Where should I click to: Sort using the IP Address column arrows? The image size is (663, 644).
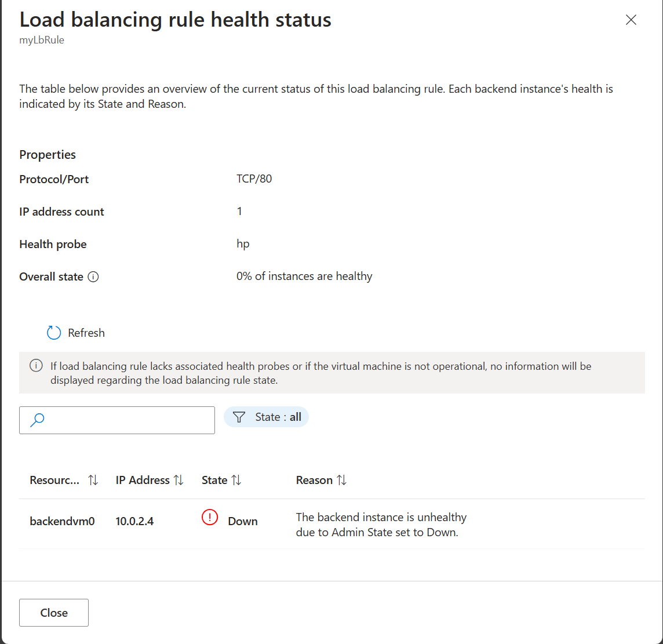(x=178, y=481)
